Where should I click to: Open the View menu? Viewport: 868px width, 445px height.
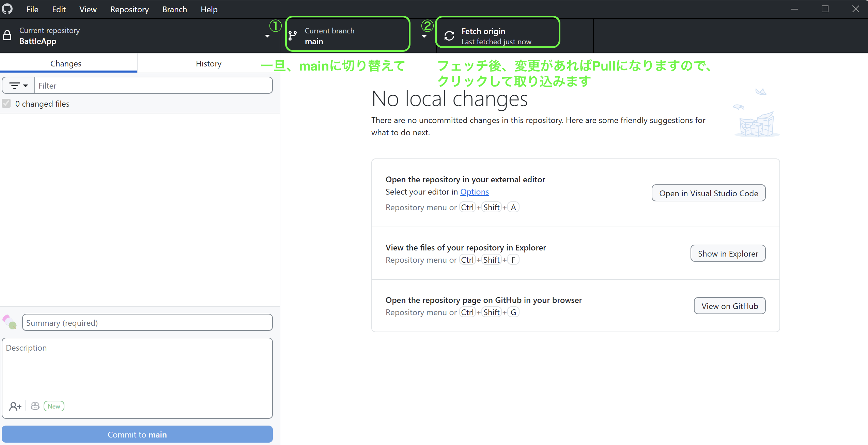[88, 9]
